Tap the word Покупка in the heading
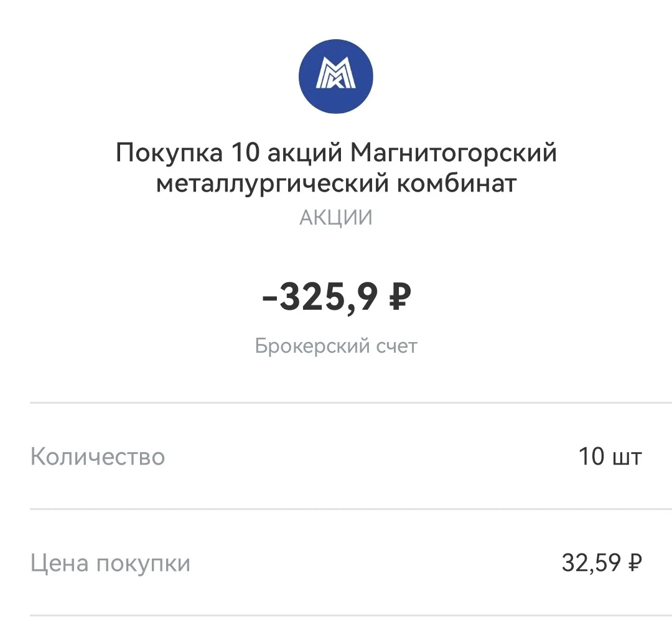 coord(169,154)
